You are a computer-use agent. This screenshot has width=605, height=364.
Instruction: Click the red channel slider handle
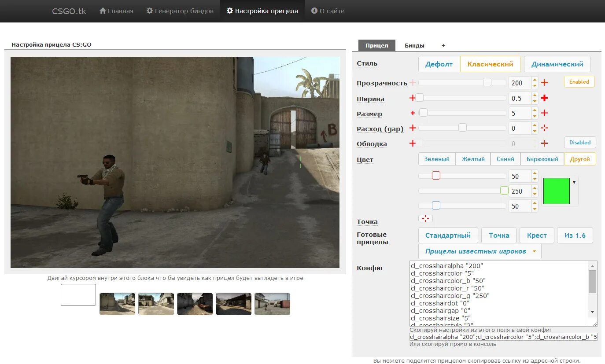click(x=436, y=176)
